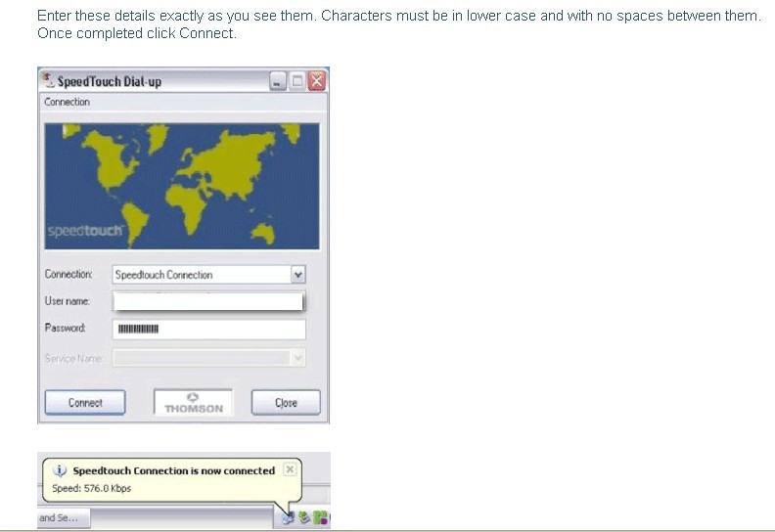775x532 pixels.
Task: Click the world map image
Action: (183, 185)
